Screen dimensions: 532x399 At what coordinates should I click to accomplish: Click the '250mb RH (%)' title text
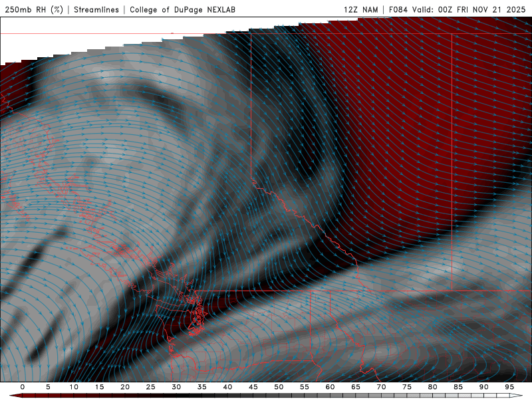[x=34, y=10]
